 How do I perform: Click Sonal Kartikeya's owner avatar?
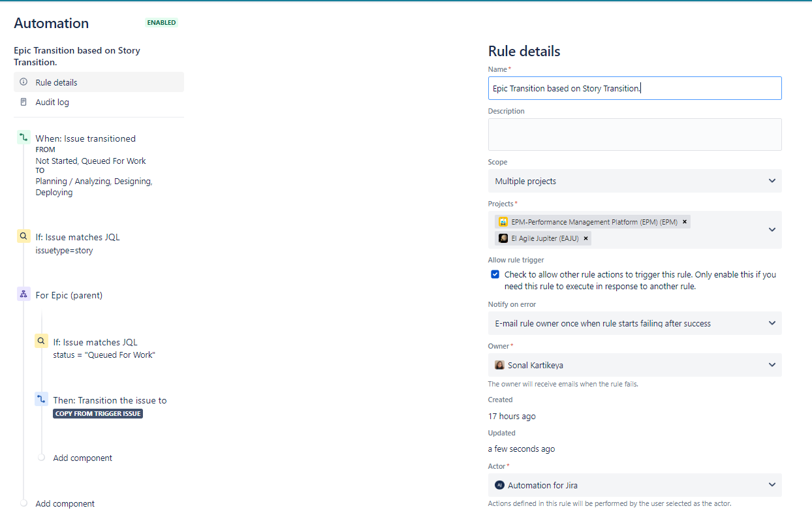[500, 365]
